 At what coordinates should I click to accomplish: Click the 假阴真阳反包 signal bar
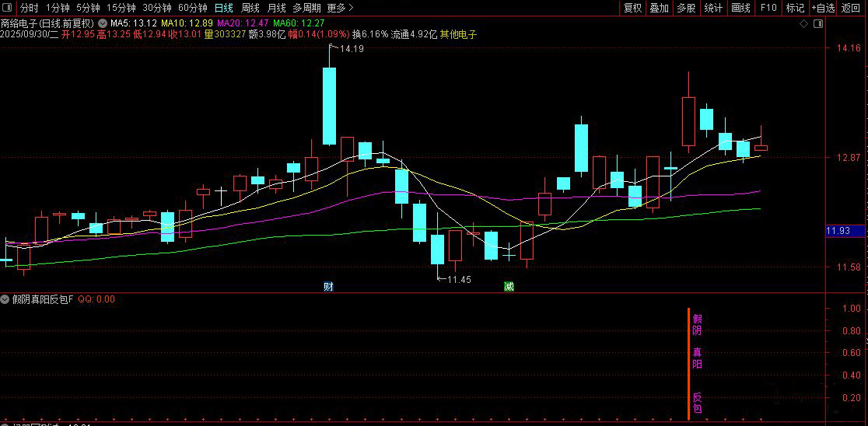click(x=689, y=364)
